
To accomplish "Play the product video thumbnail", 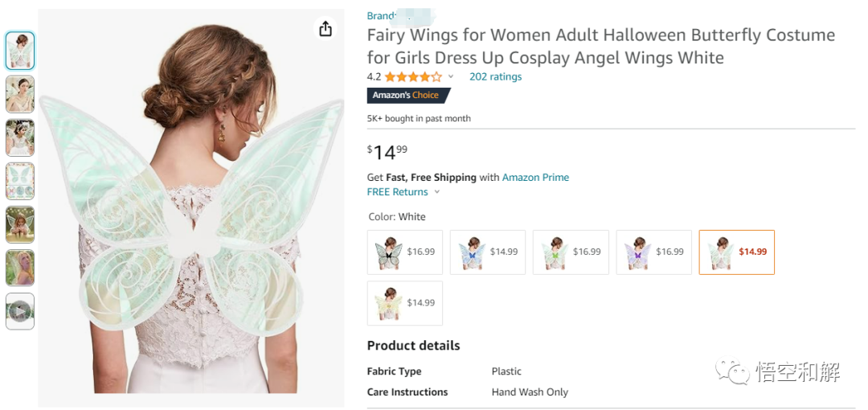I will click(x=20, y=311).
